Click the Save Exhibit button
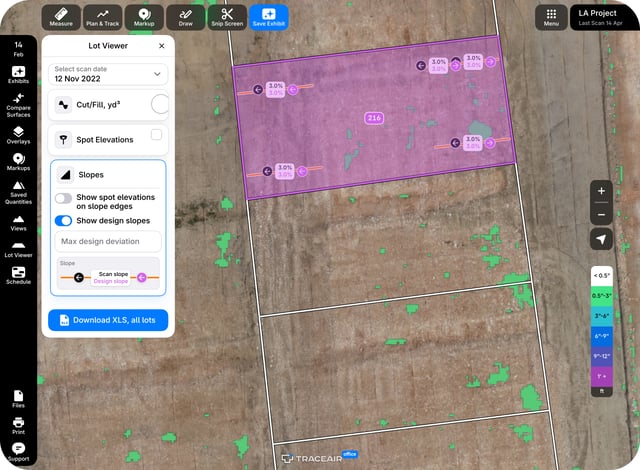The height and width of the screenshot is (470, 640). click(269, 18)
